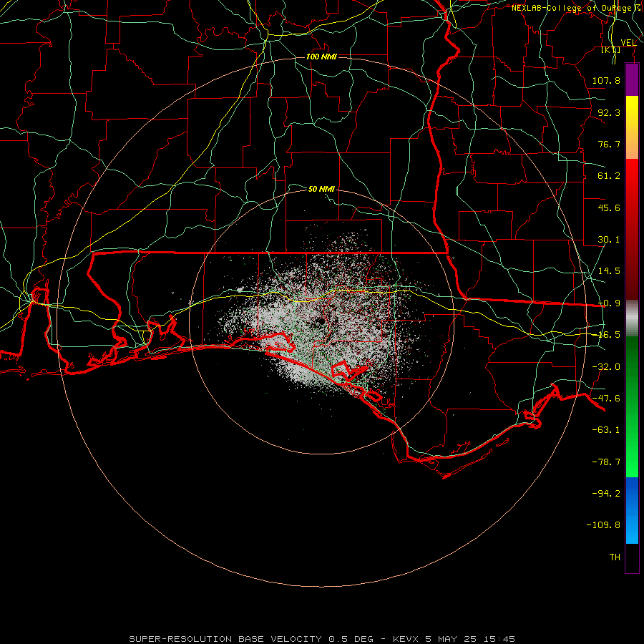Select the 92.3 legend value

tap(609, 112)
